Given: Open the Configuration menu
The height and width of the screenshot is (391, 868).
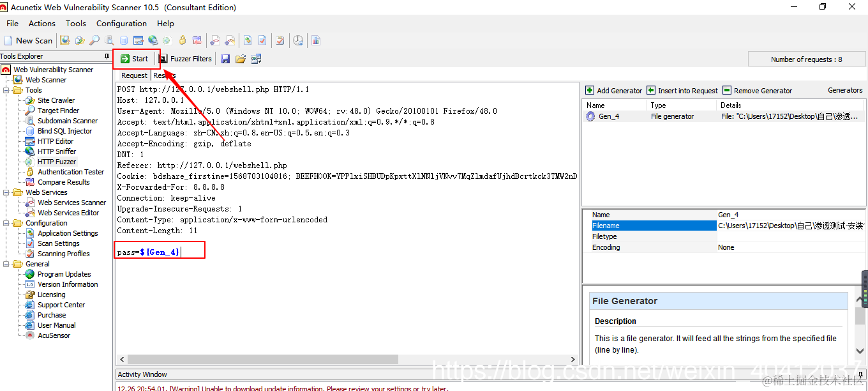Looking at the screenshot, I should coord(122,24).
